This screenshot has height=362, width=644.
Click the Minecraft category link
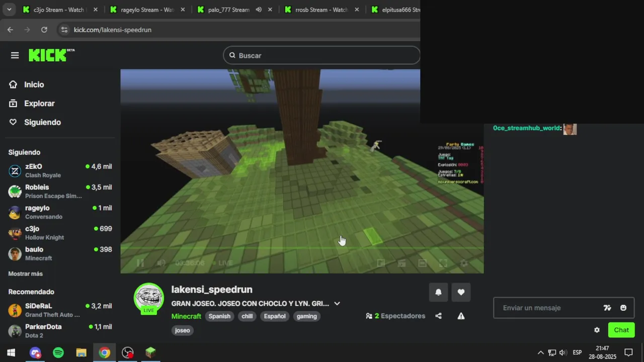[186, 316]
